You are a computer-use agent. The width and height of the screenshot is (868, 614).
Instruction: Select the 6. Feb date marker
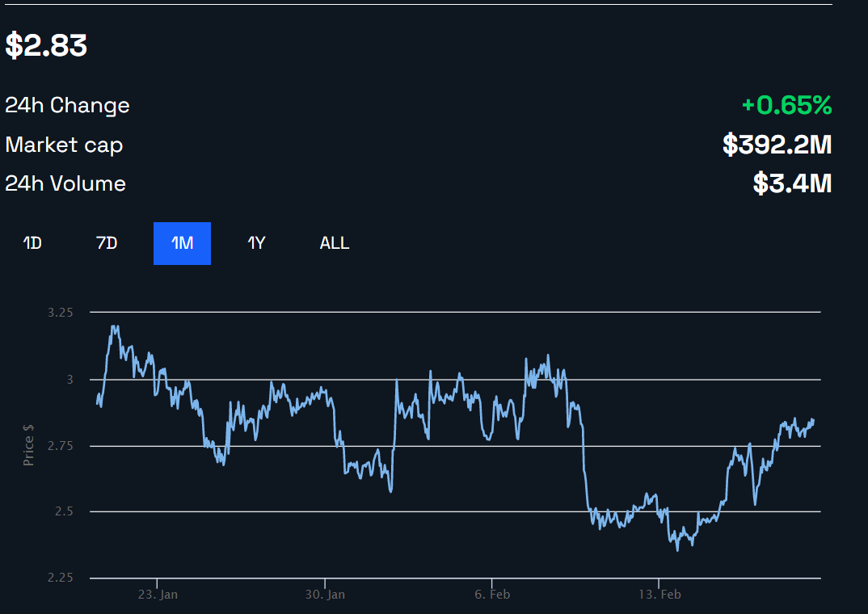point(491,595)
